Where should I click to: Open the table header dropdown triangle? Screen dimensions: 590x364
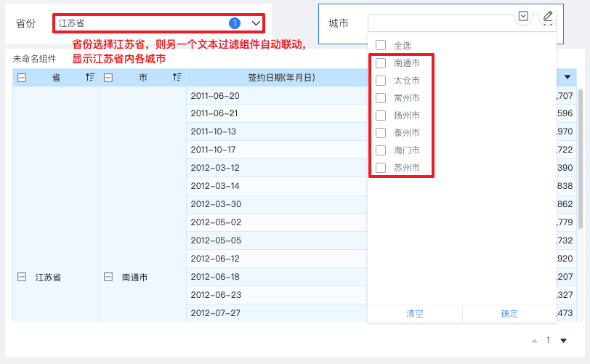coord(567,77)
